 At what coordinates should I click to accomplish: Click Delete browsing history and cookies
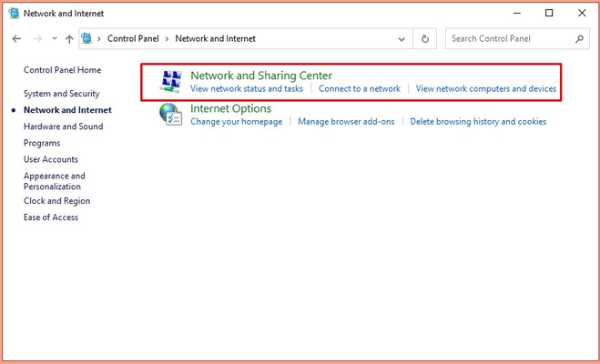click(x=478, y=122)
